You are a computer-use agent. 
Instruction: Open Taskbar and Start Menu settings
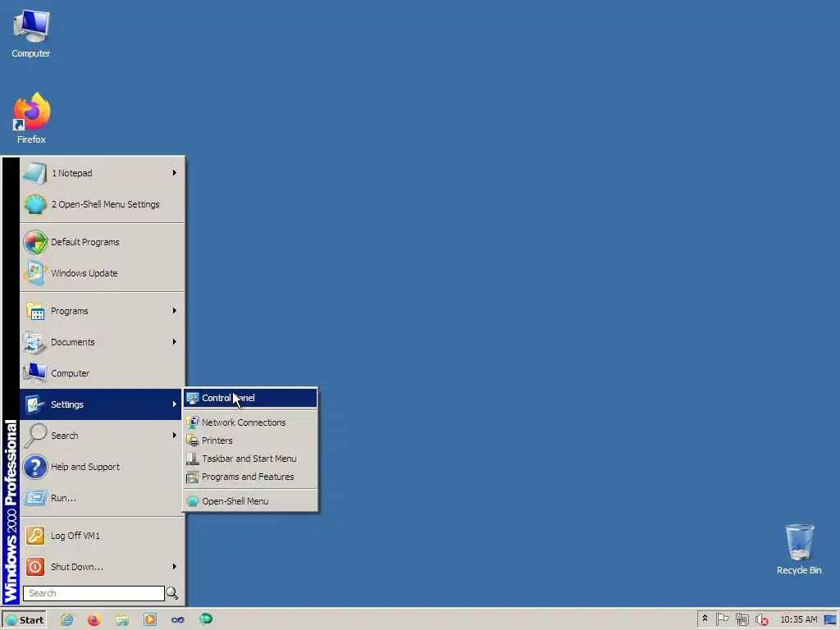point(250,459)
